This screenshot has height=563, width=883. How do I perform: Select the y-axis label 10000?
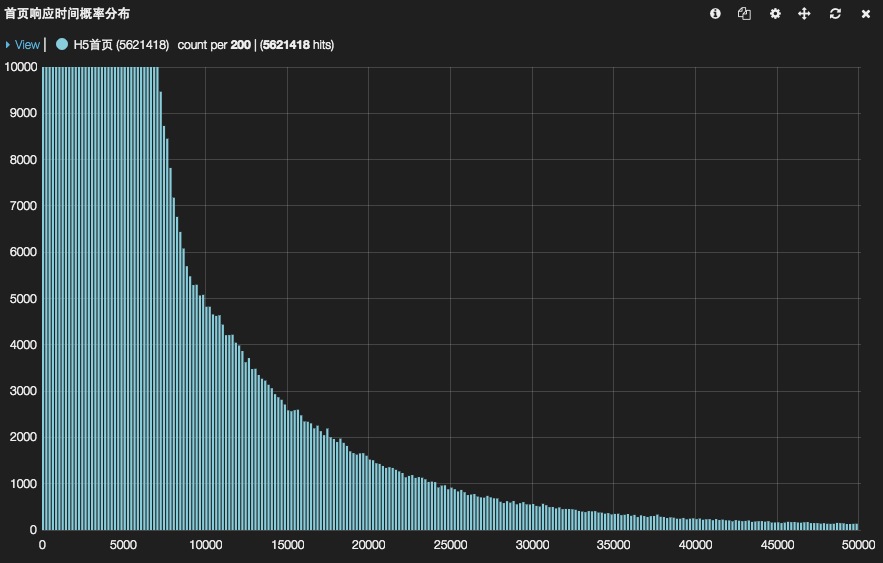point(21,67)
